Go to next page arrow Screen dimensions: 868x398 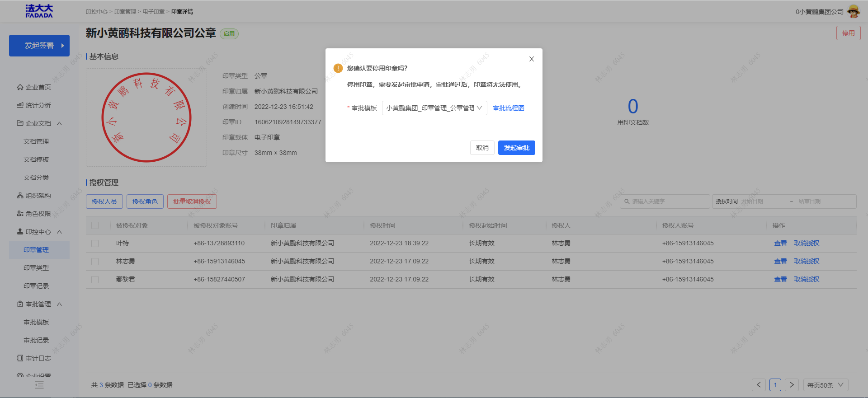tap(792, 385)
